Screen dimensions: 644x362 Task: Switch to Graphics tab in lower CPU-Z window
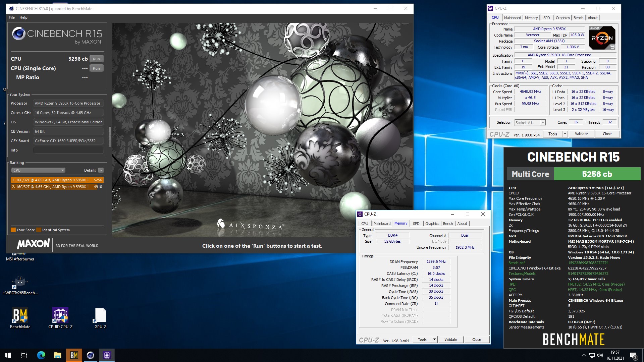(432, 224)
